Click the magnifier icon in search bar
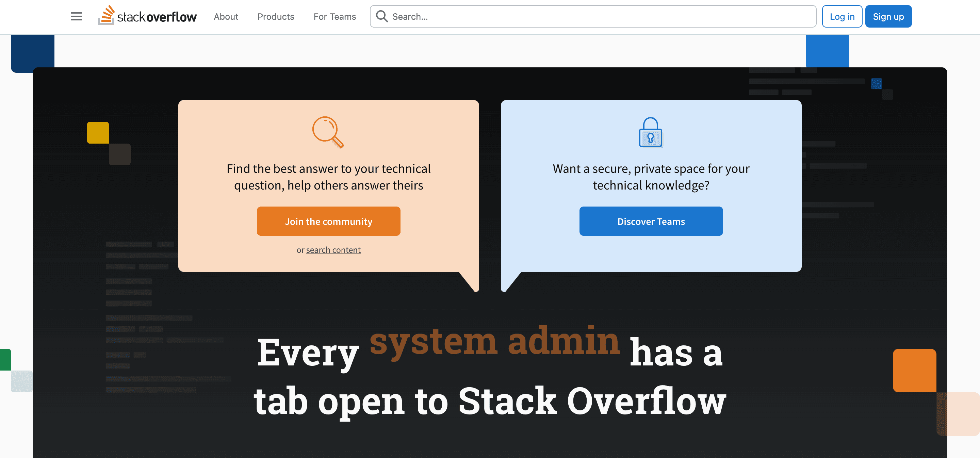Viewport: 980px width, 458px height. tap(381, 16)
